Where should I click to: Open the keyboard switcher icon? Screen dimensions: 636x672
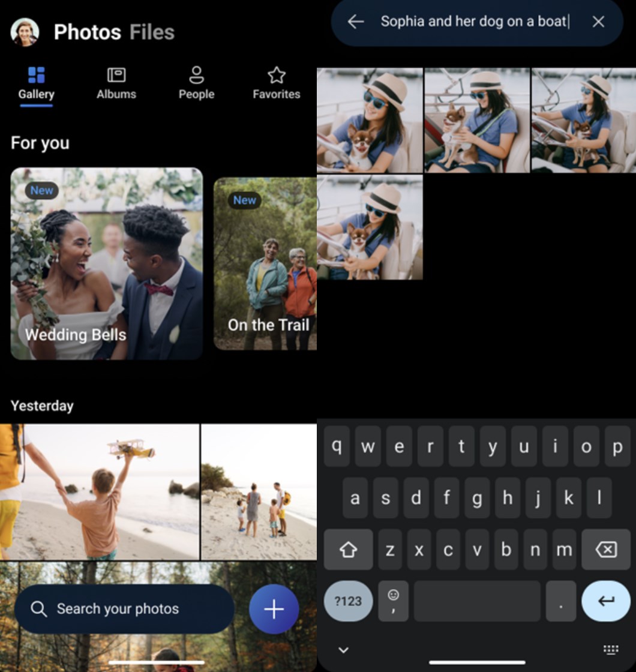(611, 650)
